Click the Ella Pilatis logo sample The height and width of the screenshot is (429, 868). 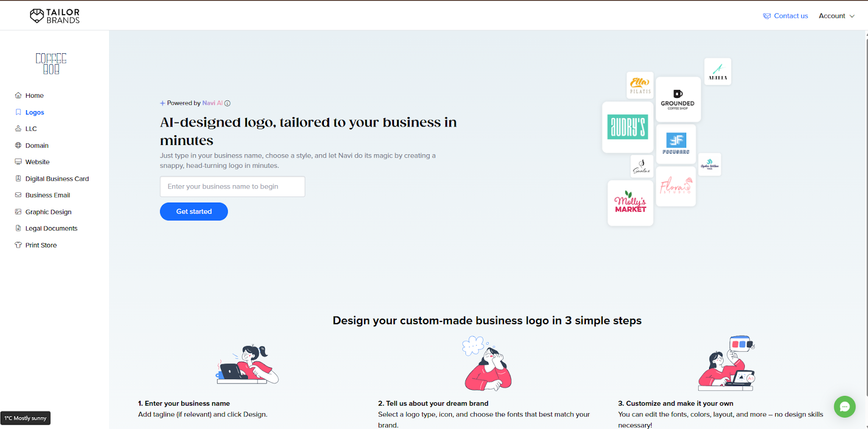[640, 85]
